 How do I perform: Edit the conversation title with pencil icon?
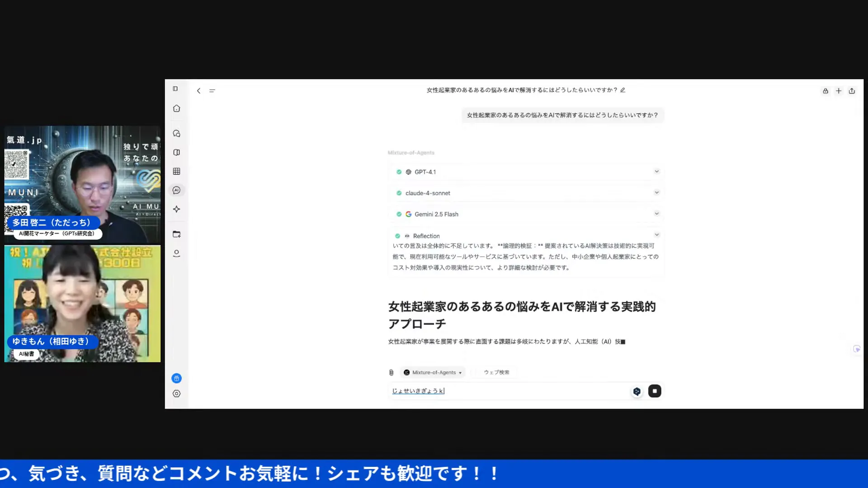(x=623, y=90)
